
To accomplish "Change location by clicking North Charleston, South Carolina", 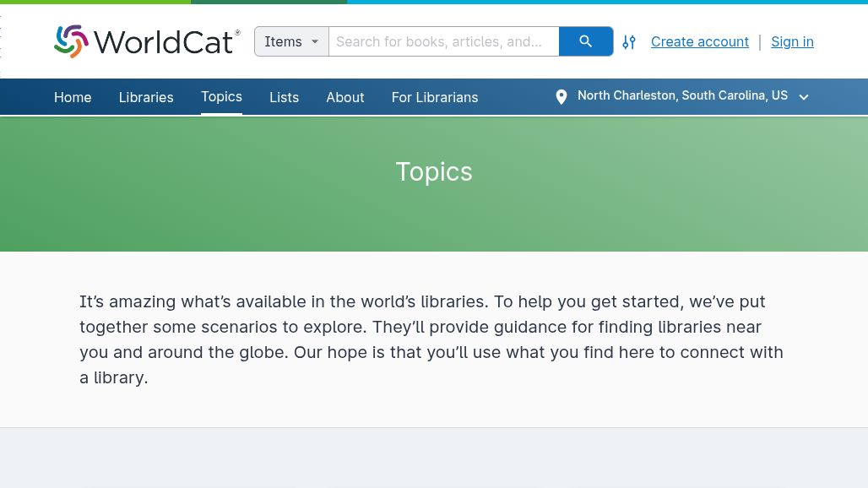I will (x=682, y=95).
